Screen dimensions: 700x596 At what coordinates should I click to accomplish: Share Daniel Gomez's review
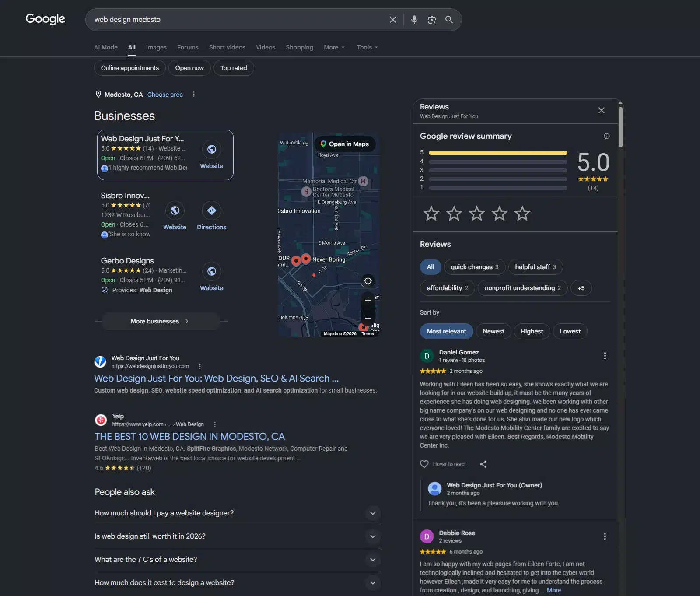pyautogui.click(x=483, y=464)
